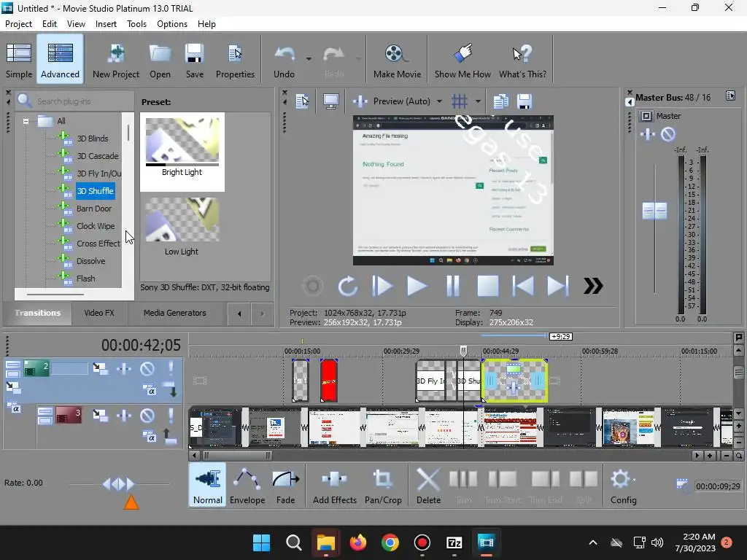Select the Normal edit tool
Viewport: 747px width, 560px height.
208,486
